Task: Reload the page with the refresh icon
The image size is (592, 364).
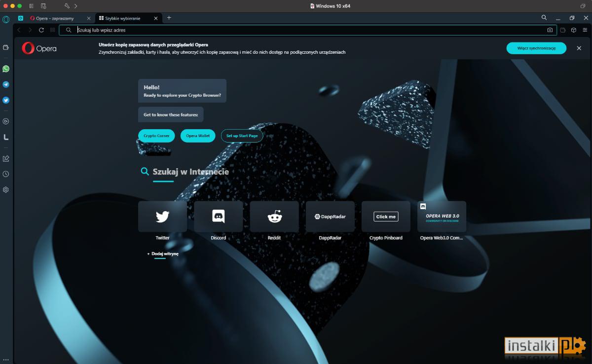Action: (41, 30)
